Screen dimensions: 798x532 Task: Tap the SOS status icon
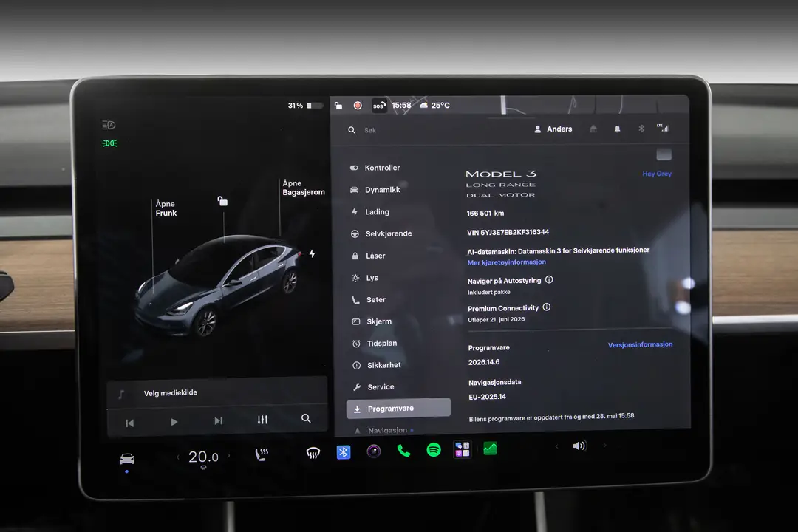point(379,106)
